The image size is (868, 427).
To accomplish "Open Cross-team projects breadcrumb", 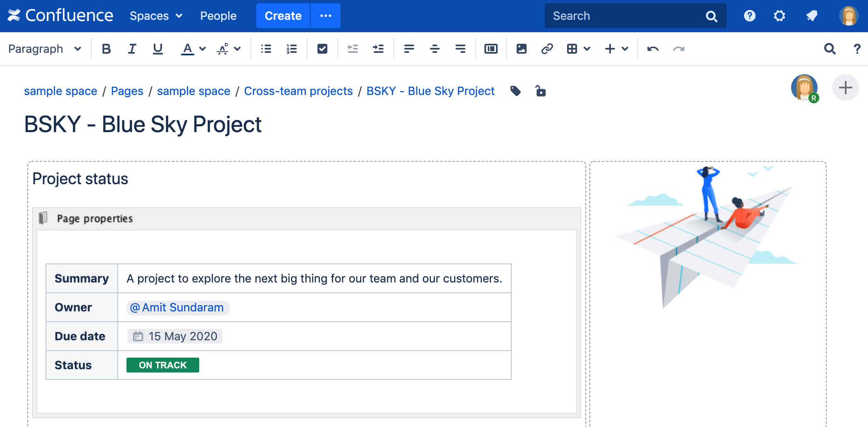I will [298, 91].
